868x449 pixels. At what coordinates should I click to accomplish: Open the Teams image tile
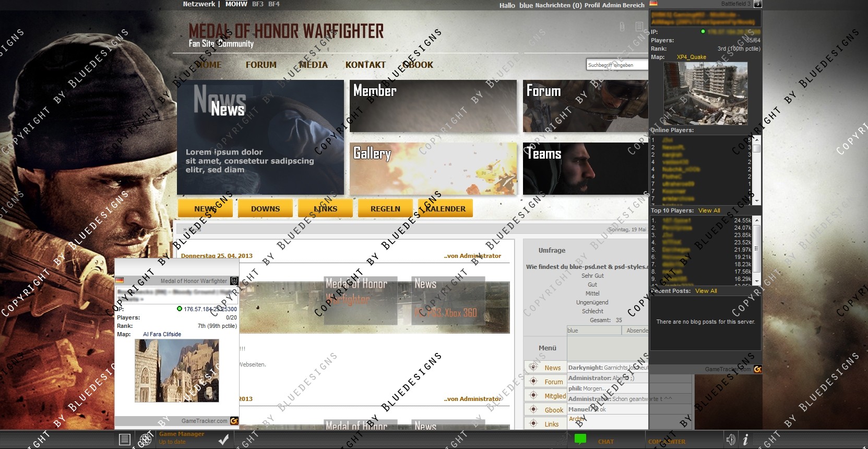[586, 169]
